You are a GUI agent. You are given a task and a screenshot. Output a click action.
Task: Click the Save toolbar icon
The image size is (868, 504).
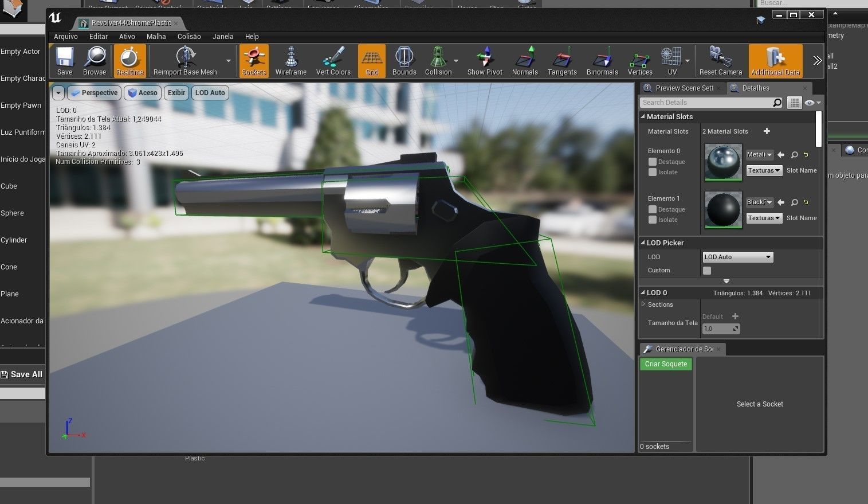(65, 61)
